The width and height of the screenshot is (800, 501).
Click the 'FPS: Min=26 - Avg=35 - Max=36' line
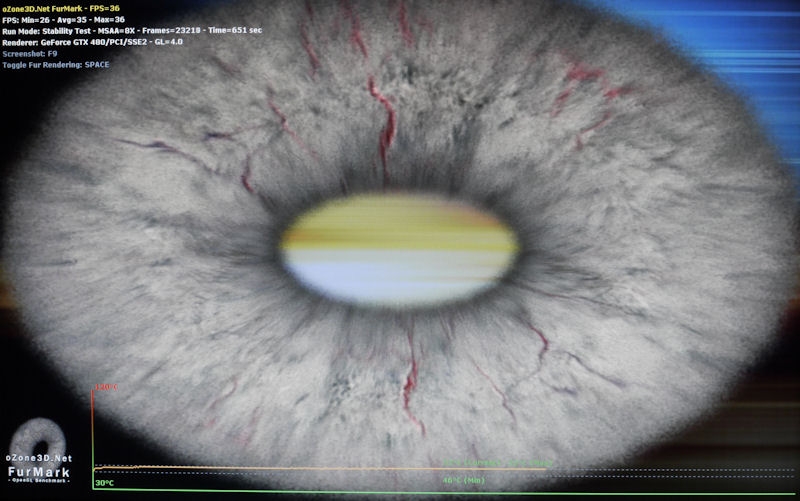click(63, 20)
